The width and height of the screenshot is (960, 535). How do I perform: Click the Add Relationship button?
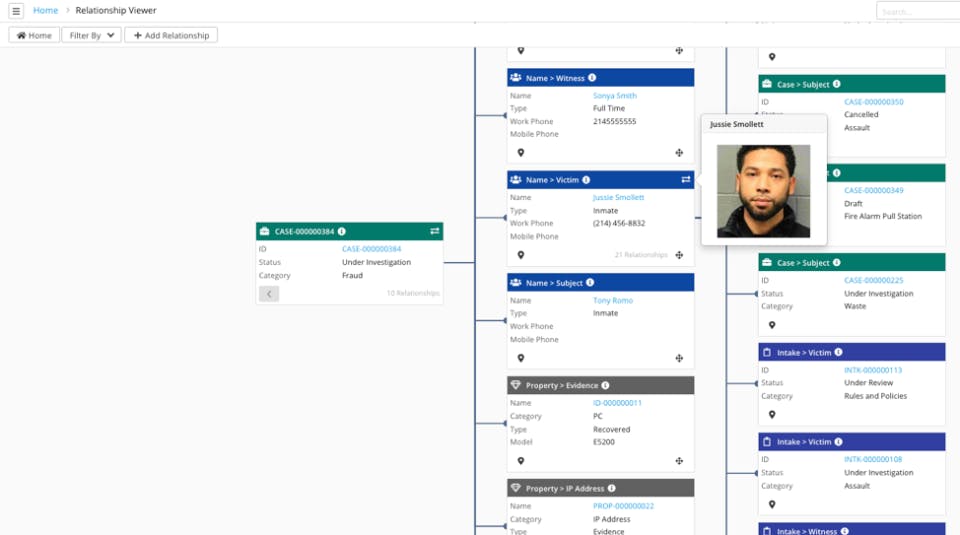[171, 35]
